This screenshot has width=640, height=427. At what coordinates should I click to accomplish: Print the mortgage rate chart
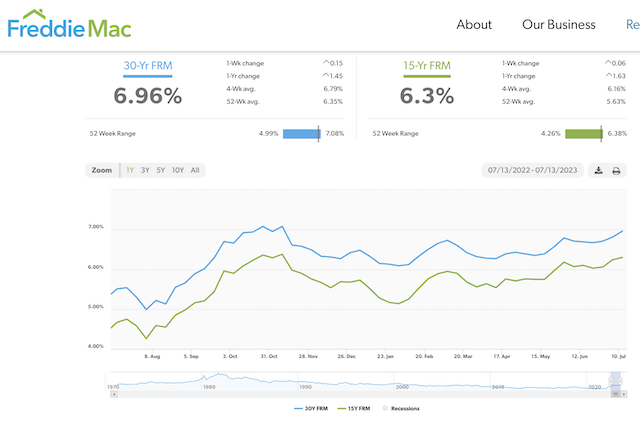tap(616, 170)
